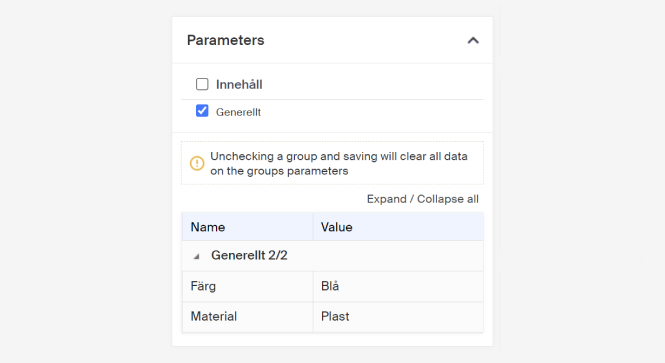Click the Name column header
This screenshot has width=665, height=363.
coord(248,227)
